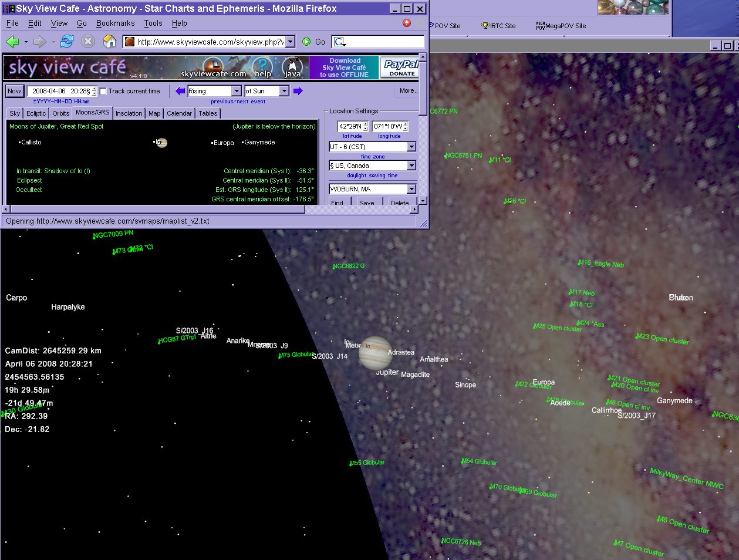Reload the page with the refresh icon
This screenshot has height=560, width=739.
(67, 42)
